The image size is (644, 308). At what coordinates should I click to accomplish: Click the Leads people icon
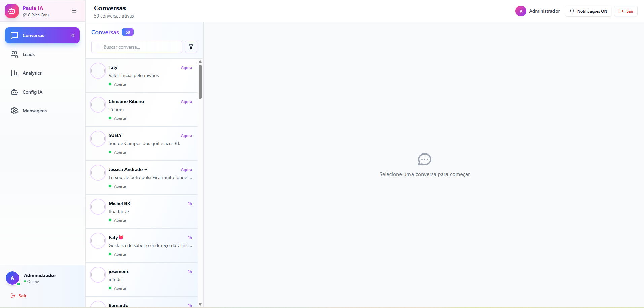[14, 54]
